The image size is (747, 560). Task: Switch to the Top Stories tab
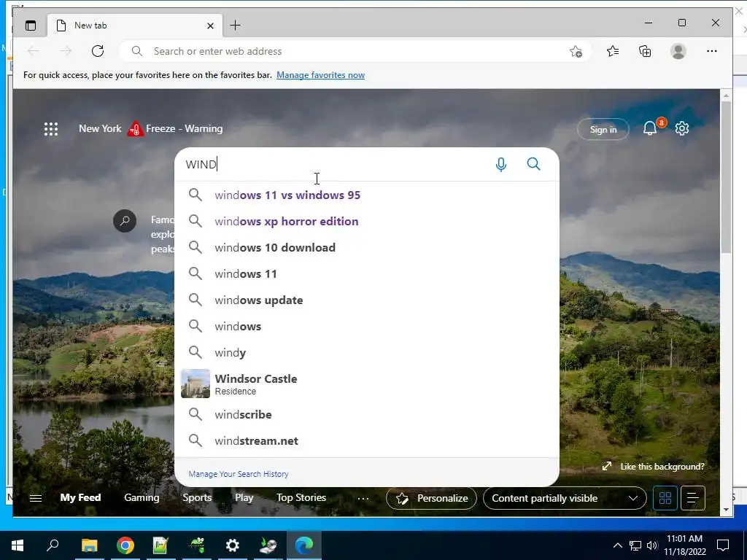tap(301, 497)
